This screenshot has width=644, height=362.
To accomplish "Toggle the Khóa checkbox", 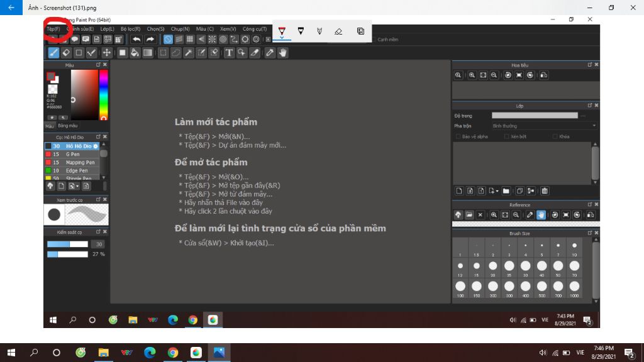I will point(555,136).
